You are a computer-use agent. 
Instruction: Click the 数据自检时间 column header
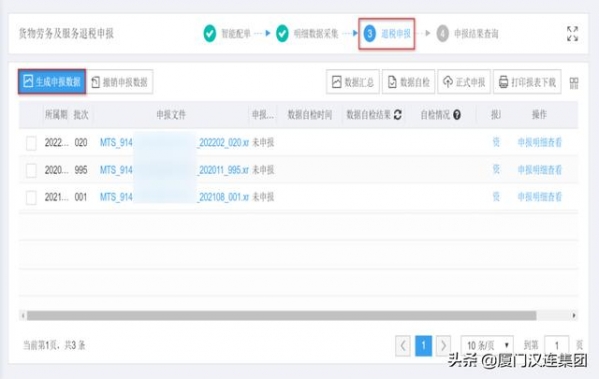[309, 115]
